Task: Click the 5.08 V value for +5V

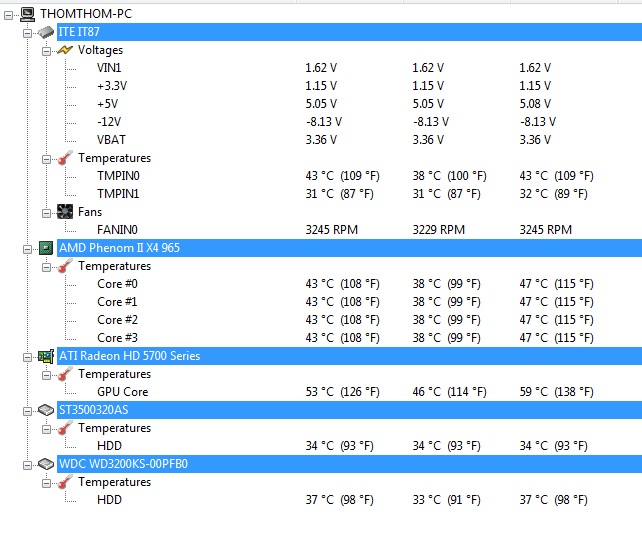Action: tap(535, 104)
